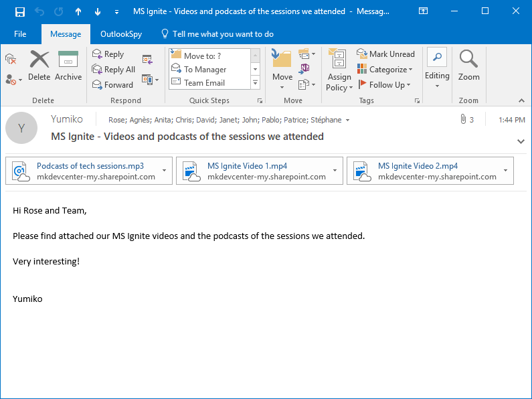The image size is (532, 399).
Task: Click the sender avatar Y
Action: [x=21, y=128]
